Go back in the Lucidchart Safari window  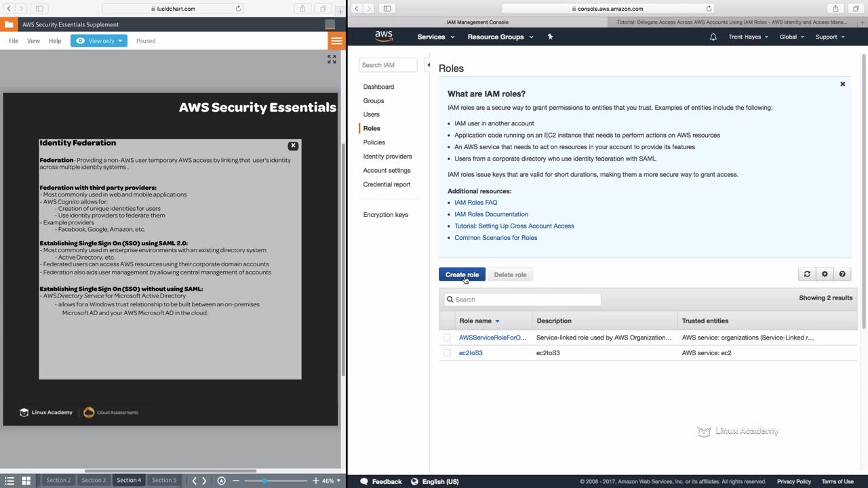[9, 9]
